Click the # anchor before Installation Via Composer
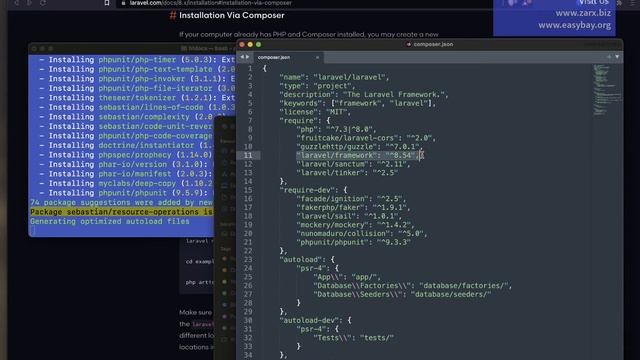Screen dimensions: 640x360 coord(173,16)
